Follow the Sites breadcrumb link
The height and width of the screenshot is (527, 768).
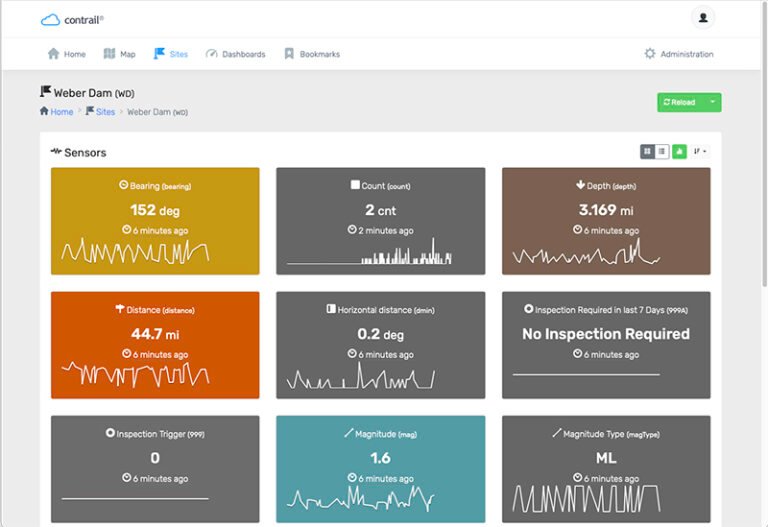pyautogui.click(x=105, y=112)
